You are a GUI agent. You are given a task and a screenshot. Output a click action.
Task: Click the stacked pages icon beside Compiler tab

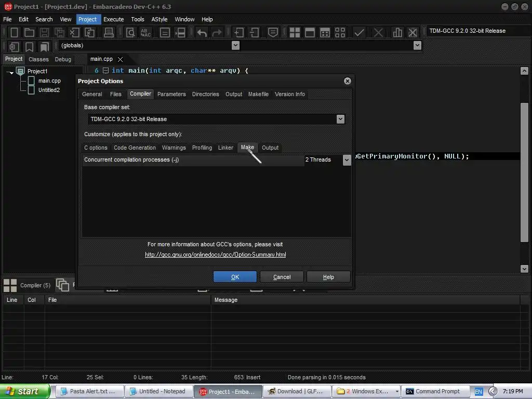(x=62, y=285)
